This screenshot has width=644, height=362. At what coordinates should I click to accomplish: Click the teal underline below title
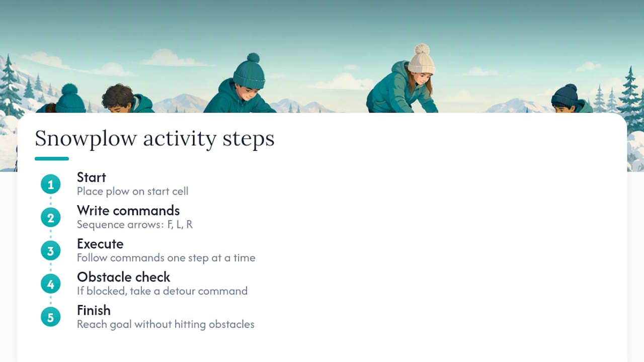pos(52,159)
